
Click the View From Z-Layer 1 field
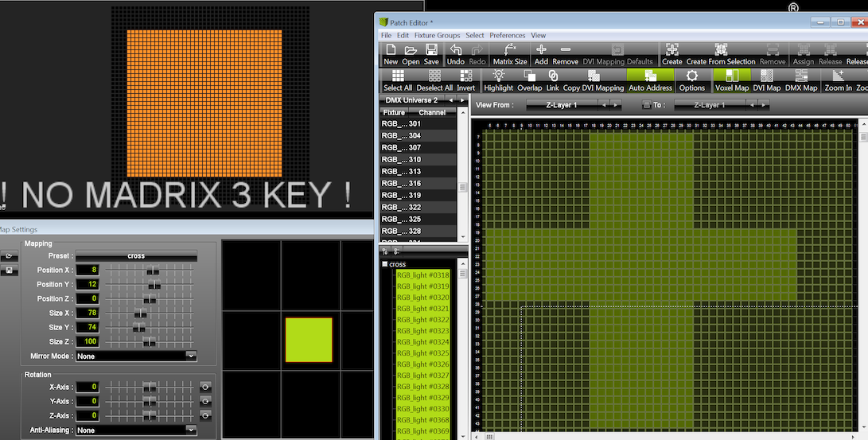tap(562, 104)
